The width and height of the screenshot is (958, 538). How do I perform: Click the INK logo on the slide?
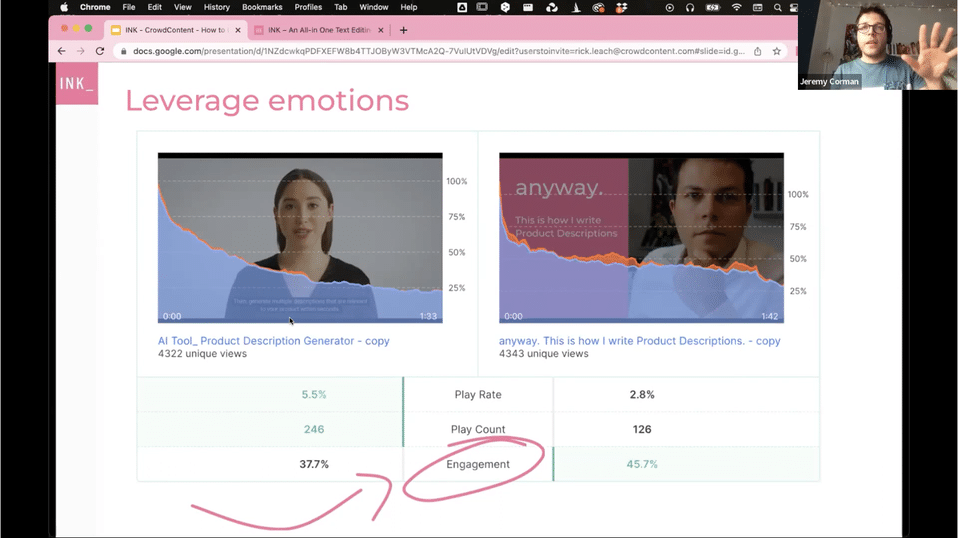(x=76, y=84)
